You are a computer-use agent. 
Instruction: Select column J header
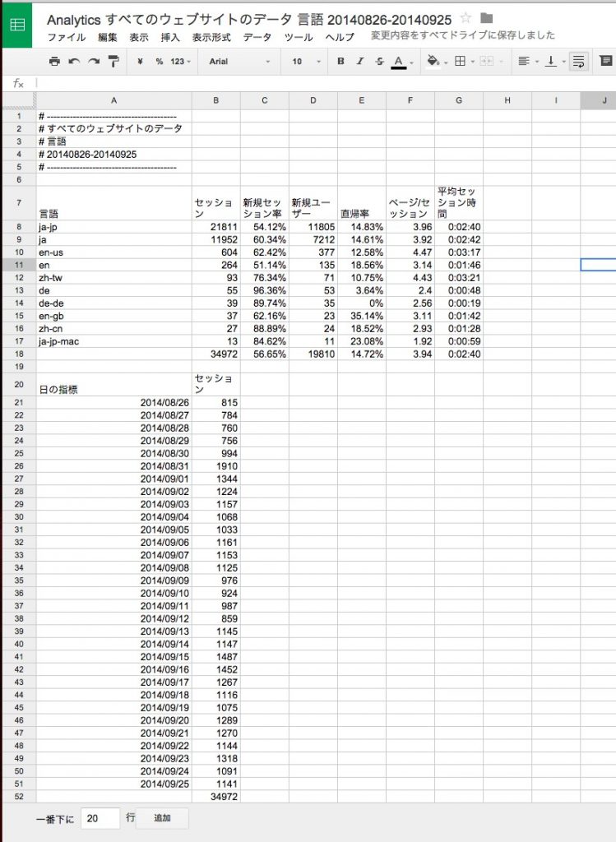(x=598, y=100)
